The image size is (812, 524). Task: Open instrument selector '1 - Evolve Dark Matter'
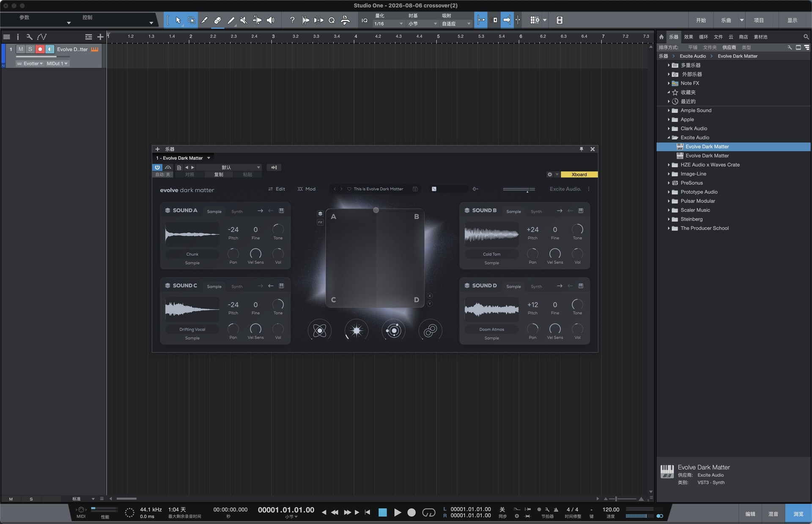coord(183,158)
